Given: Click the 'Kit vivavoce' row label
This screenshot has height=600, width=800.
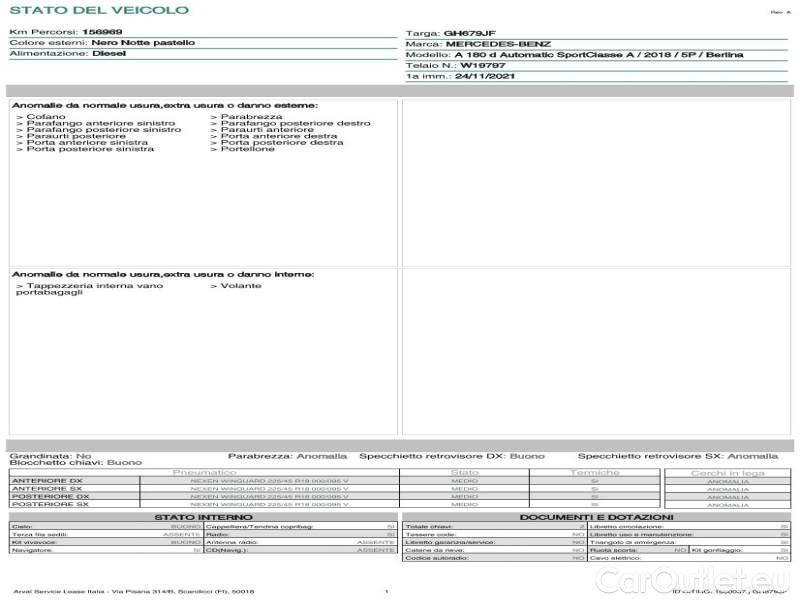Looking at the screenshot, I should point(34,542).
